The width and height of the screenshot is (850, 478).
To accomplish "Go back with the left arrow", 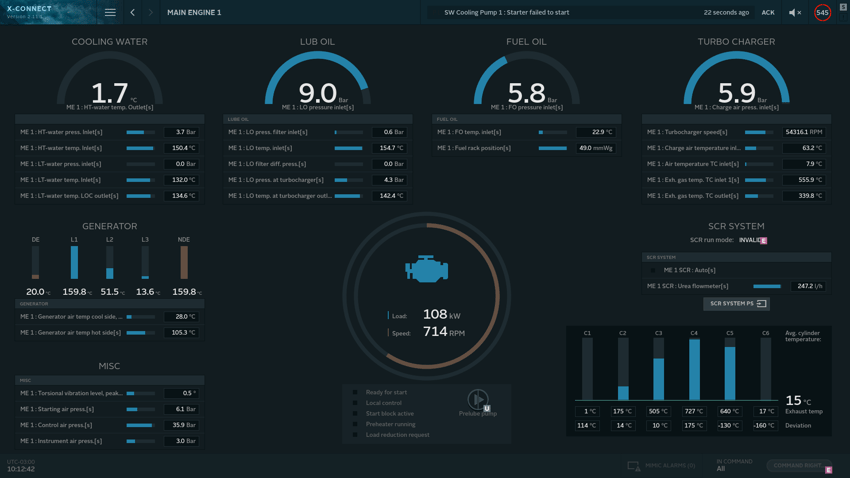I will tap(133, 13).
